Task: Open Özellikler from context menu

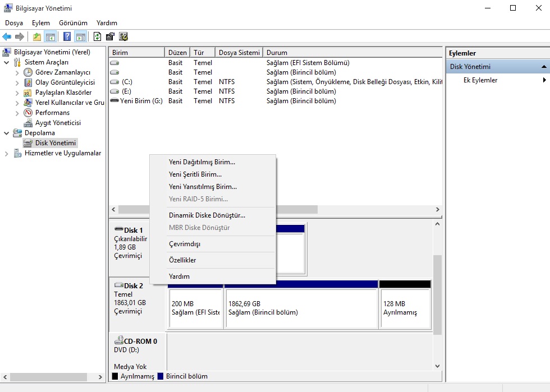Action: pos(213,260)
